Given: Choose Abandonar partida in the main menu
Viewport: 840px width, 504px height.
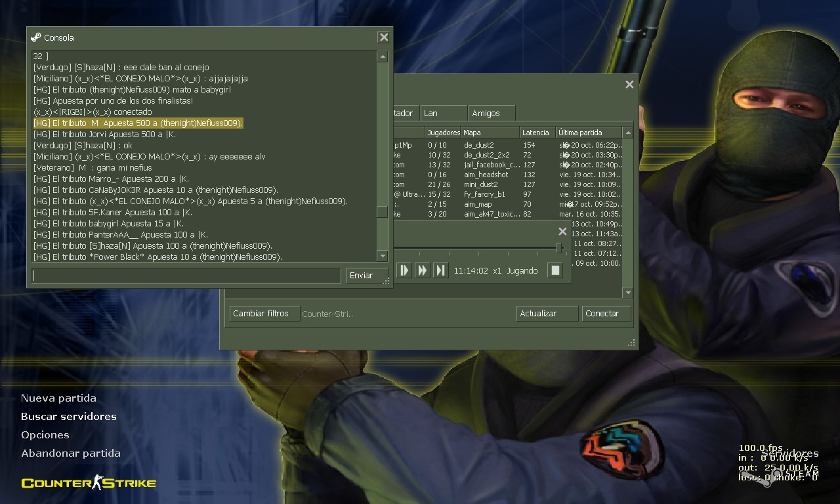Looking at the screenshot, I should click(x=71, y=453).
